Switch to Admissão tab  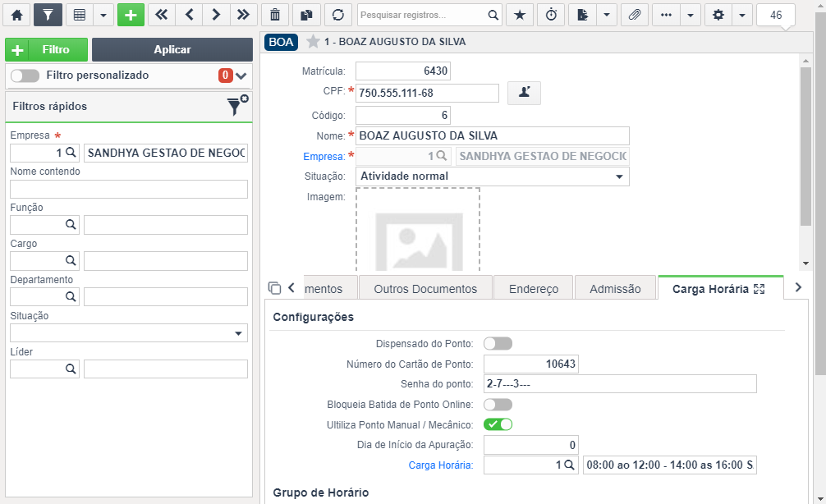click(615, 289)
